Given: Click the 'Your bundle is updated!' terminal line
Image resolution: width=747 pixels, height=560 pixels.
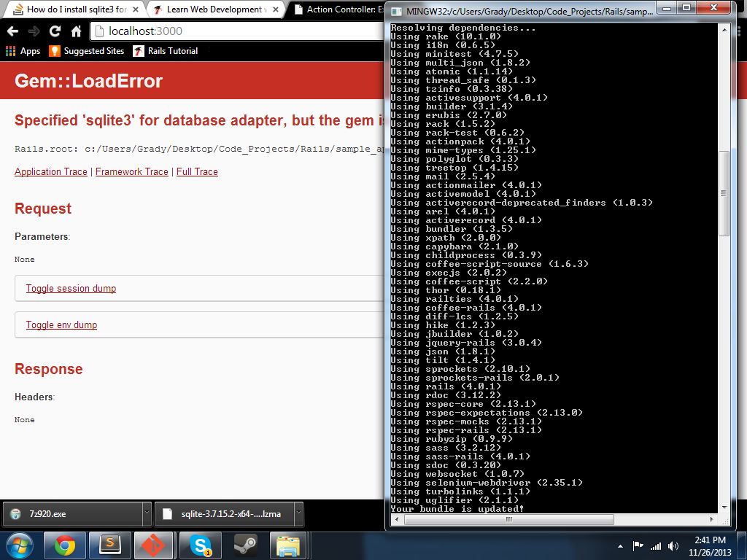Looking at the screenshot, I should [457, 509].
